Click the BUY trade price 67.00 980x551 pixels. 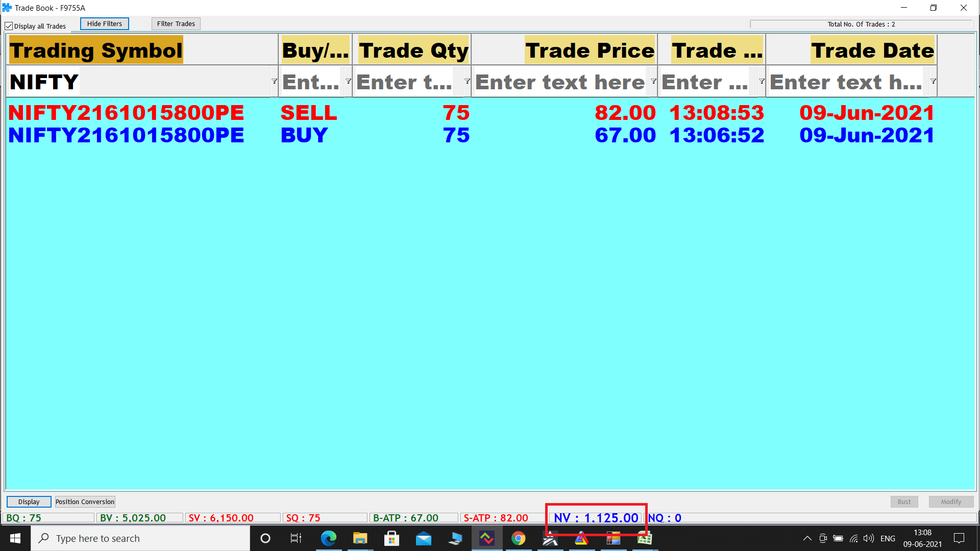pyautogui.click(x=625, y=135)
